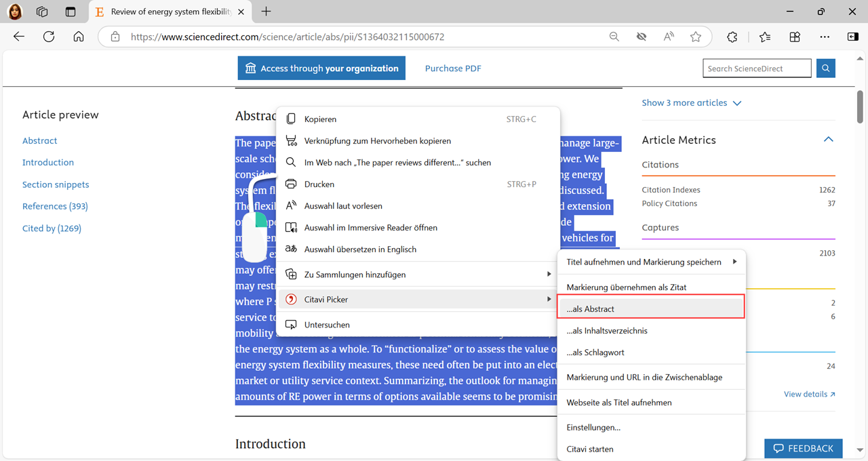Open a new browser tab
Screen dimensions: 868x461
click(x=266, y=12)
